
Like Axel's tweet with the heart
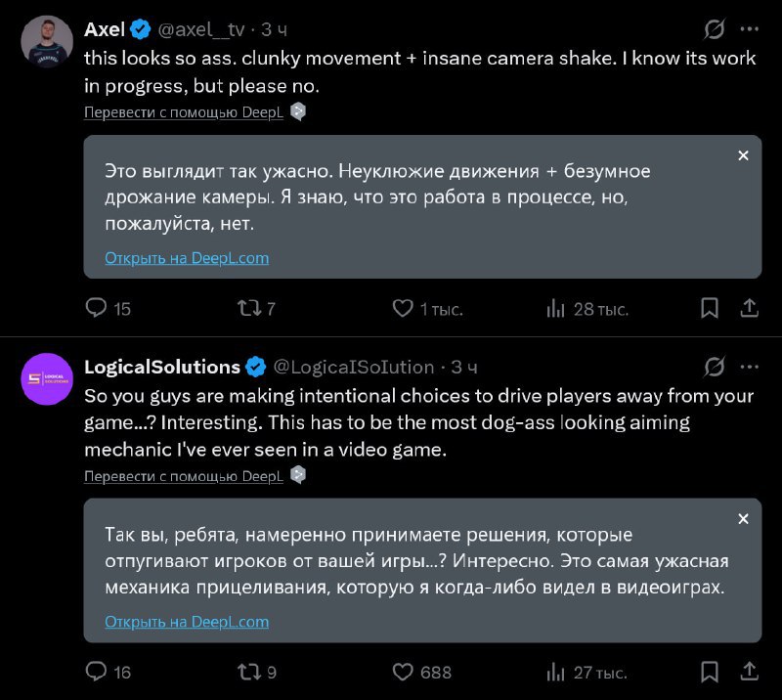point(403,309)
